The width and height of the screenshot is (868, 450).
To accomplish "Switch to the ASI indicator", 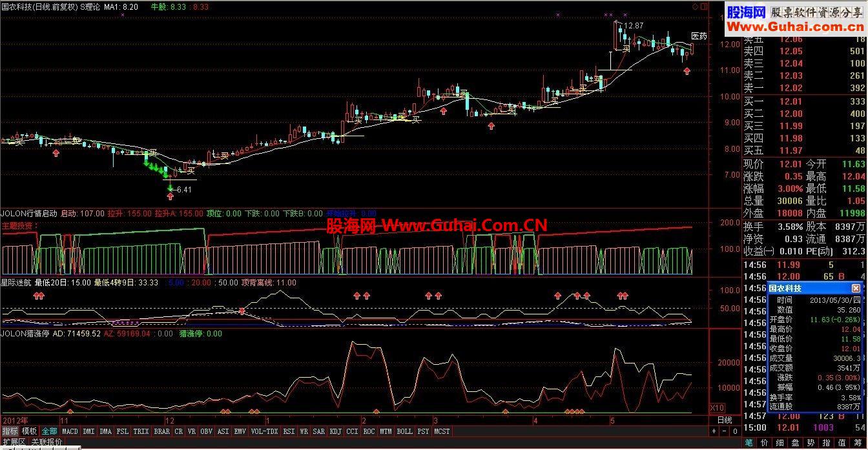I will tap(223, 431).
